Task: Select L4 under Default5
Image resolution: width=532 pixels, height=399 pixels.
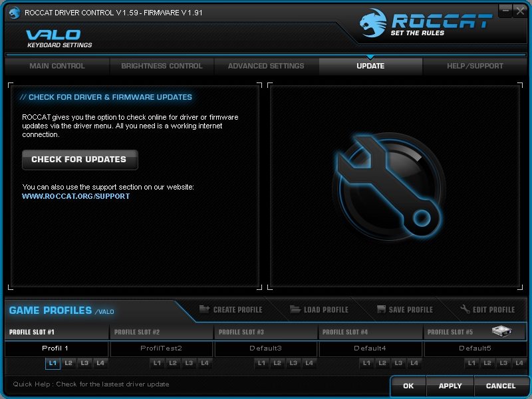Action: click(x=519, y=363)
